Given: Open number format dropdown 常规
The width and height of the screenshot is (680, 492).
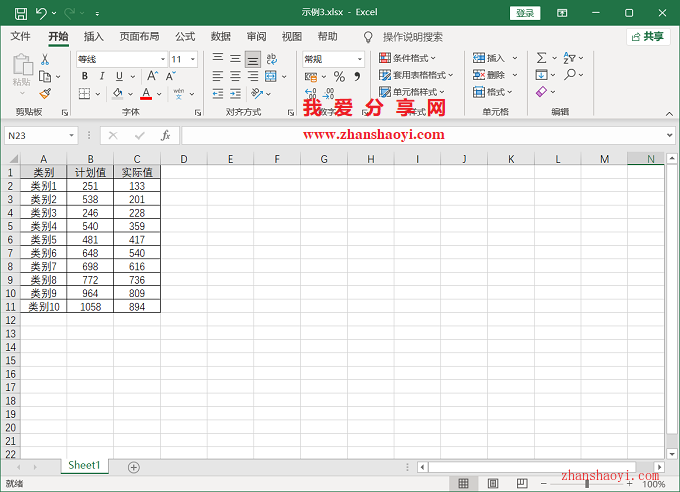Looking at the screenshot, I should pos(360,59).
